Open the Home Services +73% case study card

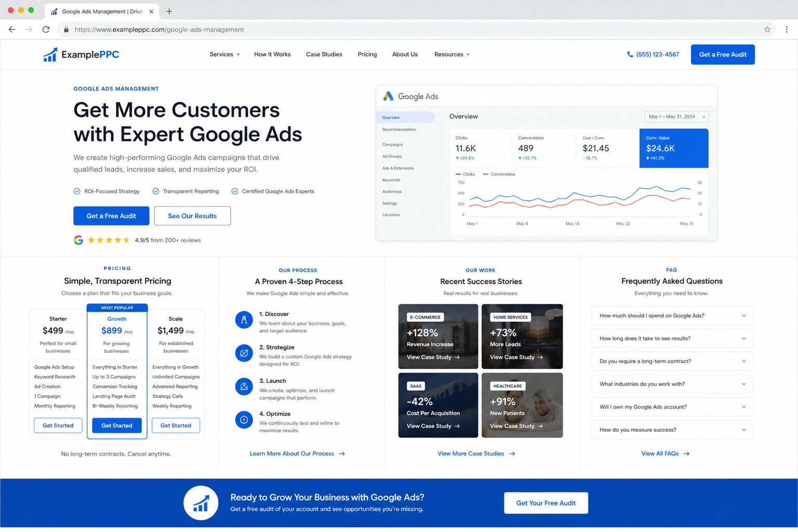(x=522, y=337)
